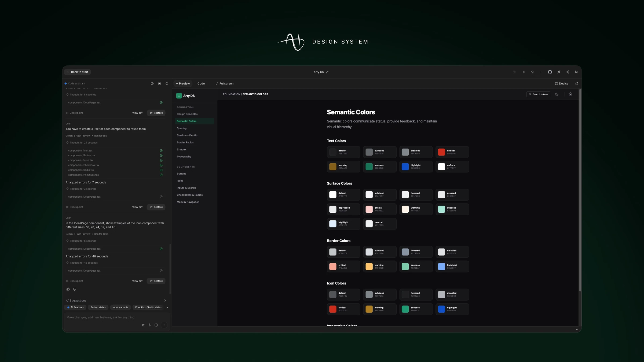The width and height of the screenshot is (644, 362).
Task: Open the Buttons components page
Action: click(x=181, y=174)
